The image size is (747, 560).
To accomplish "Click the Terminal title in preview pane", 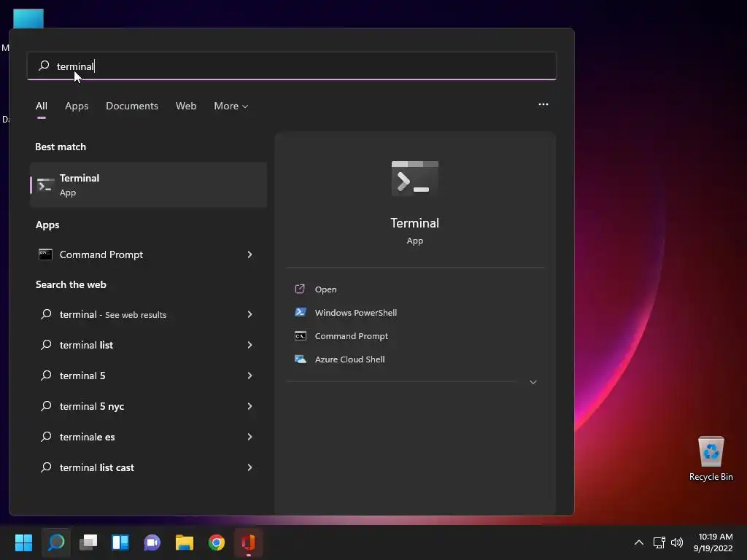I will pyautogui.click(x=415, y=223).
